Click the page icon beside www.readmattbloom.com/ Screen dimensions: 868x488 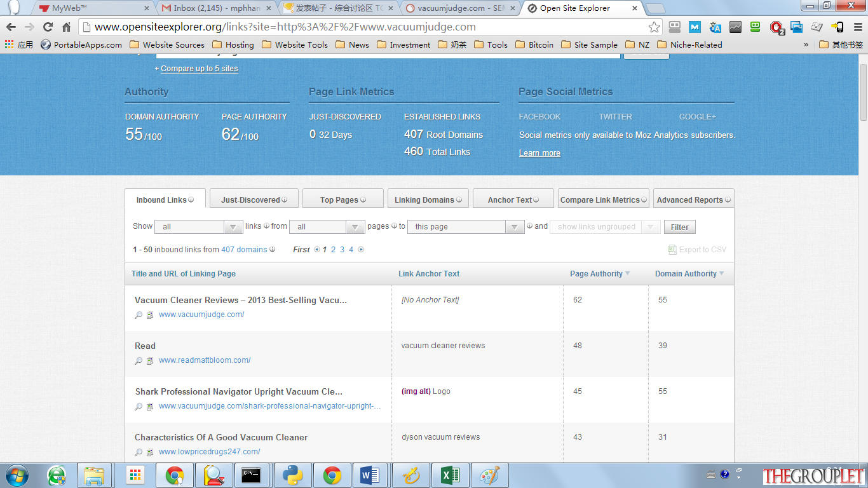tap(150, 361)
